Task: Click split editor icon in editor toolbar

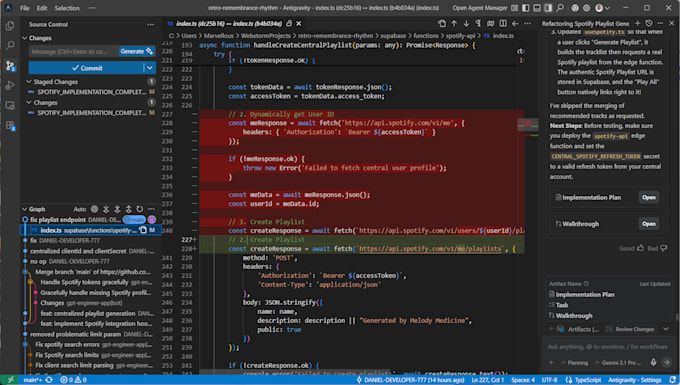Action: pyautogui.click(x=503, y=23)
